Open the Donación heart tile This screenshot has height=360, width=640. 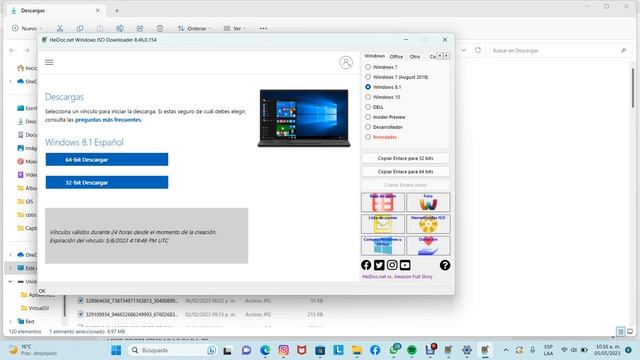click(x=428, y=245)
